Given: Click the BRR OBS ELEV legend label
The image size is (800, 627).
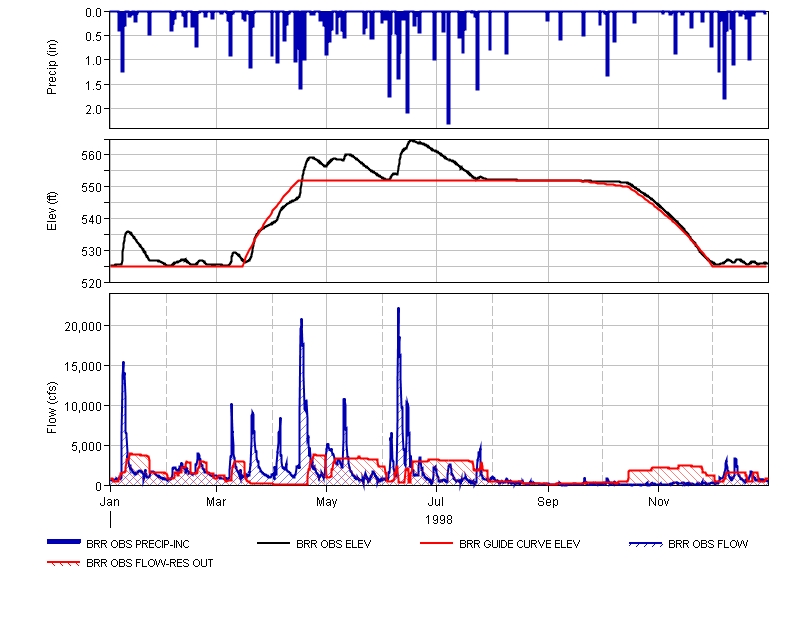Looking at the screenshot, I should click(334, 544).
